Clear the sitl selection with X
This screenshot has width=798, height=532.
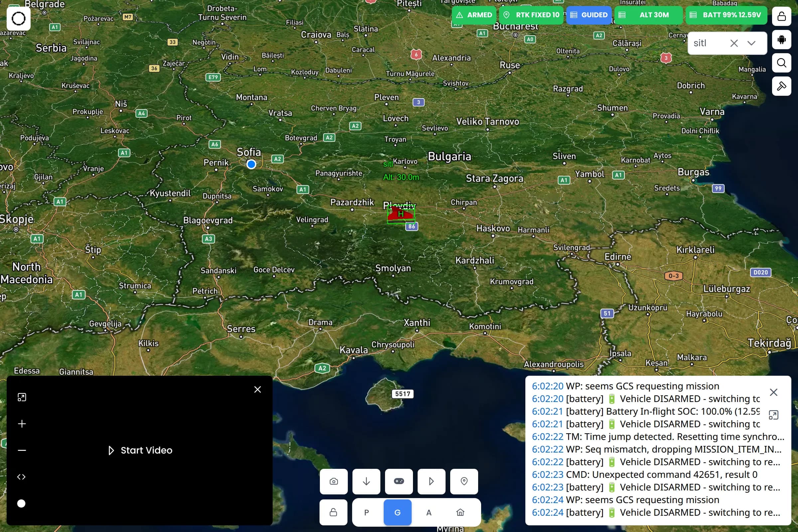click(x=734, y=43)
